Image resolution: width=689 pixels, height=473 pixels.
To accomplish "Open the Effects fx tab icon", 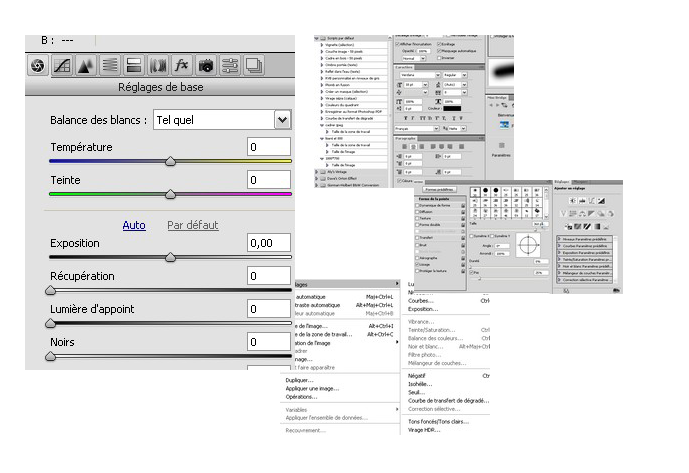I will pyautogui.click(x=181, y=66).
